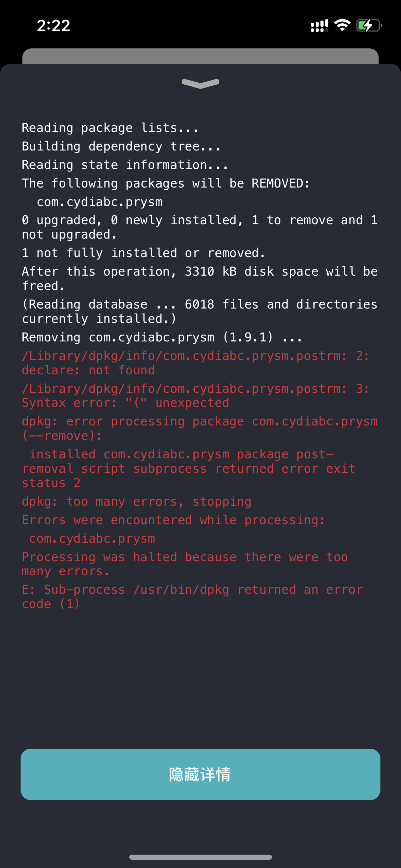
Task: Select the "Reading state information..." line
Action: tap(125, 165)
